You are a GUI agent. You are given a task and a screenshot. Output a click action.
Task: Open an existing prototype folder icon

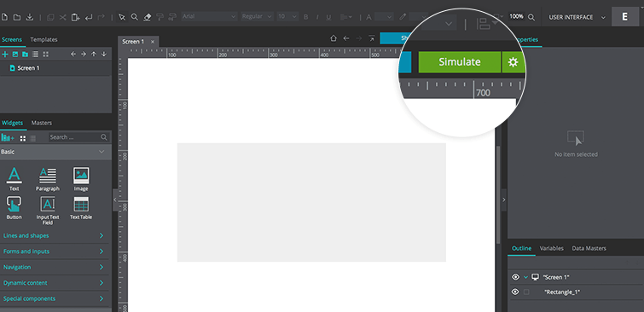coord(17,17)
